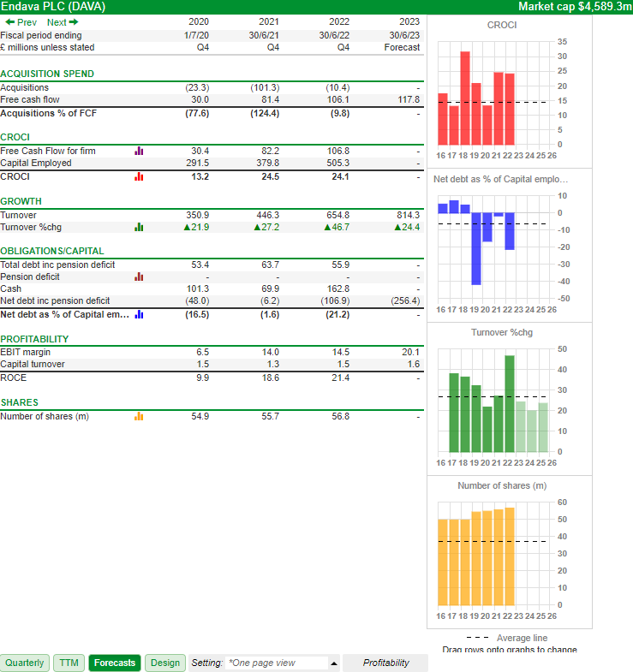
Task: Click the Next right arrow icon
Action: click(74, 22)
